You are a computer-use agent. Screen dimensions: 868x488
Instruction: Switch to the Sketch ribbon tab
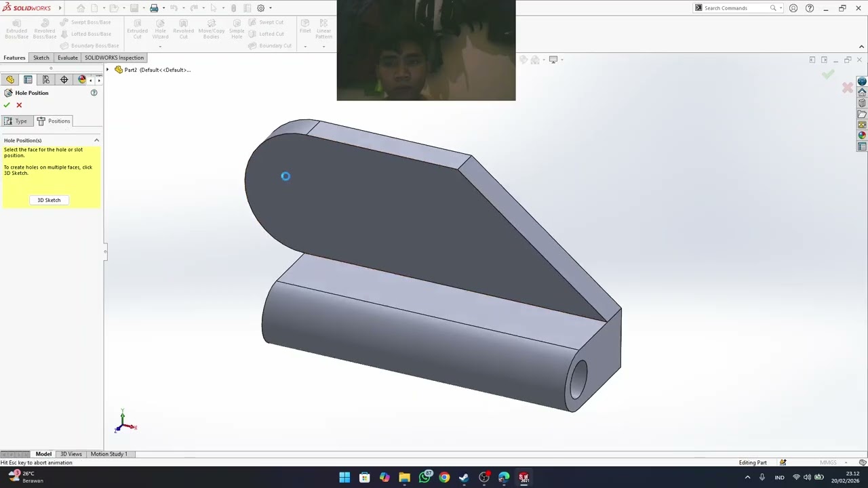pyautogui.click(x=41, y=58)
